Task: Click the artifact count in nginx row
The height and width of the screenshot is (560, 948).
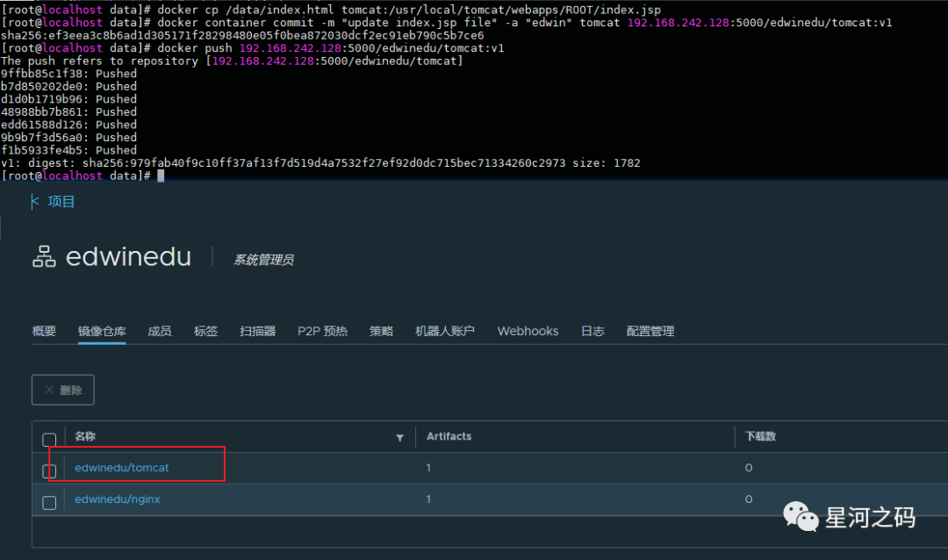Action: pyautogui.click(x=428, y=499)
